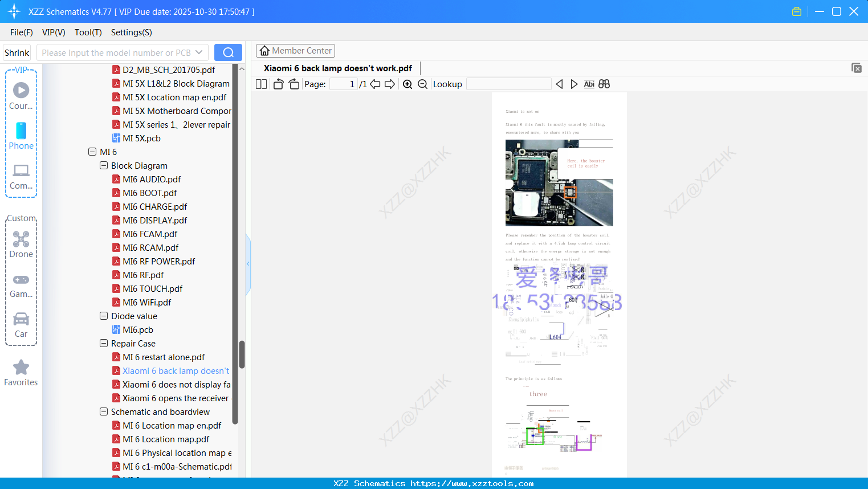Rotate the page clockwise
The width and height of the screenshot is (868, 489).
point(294,84)
